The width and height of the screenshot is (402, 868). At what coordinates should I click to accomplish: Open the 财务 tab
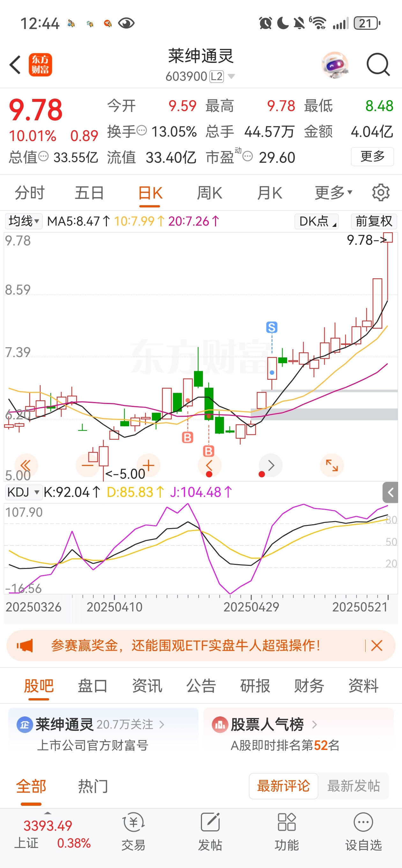click(309, 686)
